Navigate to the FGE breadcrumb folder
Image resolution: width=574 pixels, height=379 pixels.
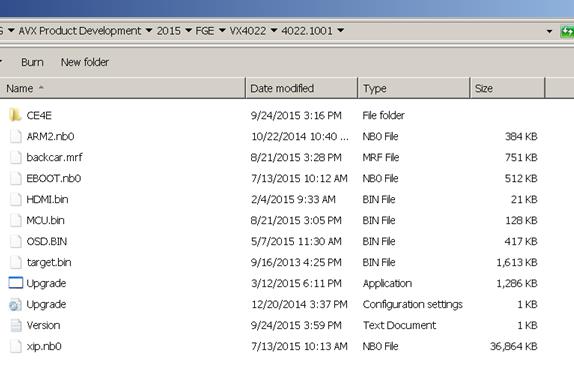[x=205, y=31]
